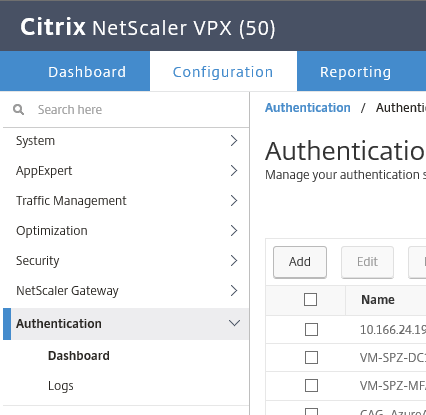Expand the System menu chevron

[x=234, y=141]
